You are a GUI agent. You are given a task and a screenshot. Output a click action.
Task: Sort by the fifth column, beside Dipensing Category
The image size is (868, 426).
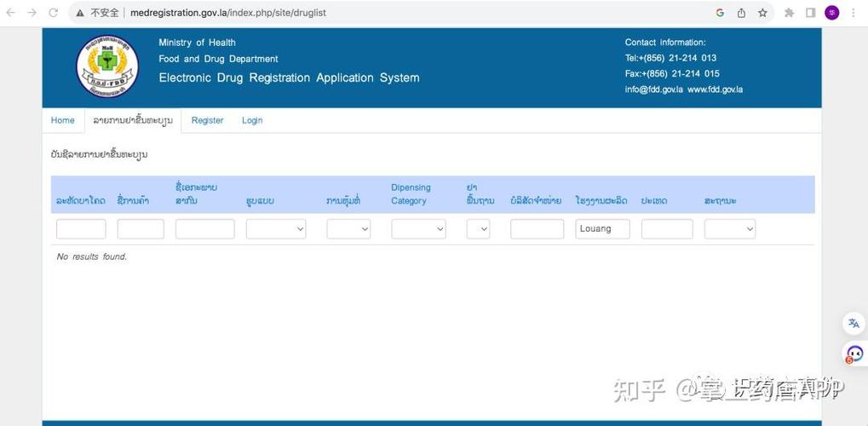point(344,200)
